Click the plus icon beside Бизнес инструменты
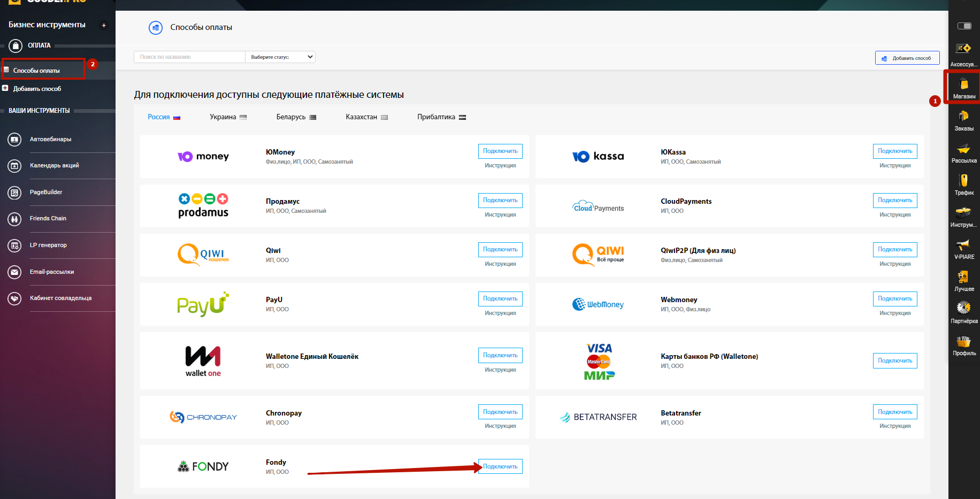The height and width of the screenshot is (499, 980). pos(104,25)
